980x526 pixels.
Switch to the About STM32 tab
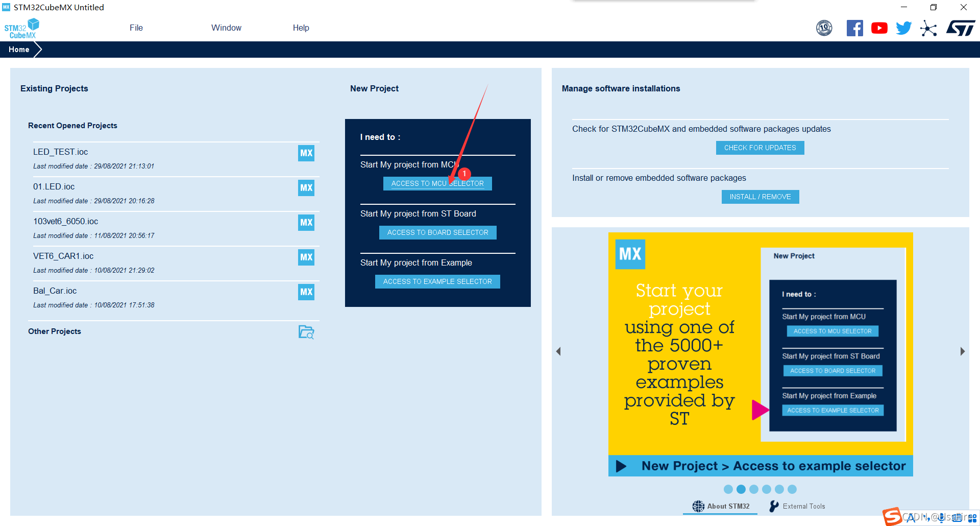tap(721, 506)
